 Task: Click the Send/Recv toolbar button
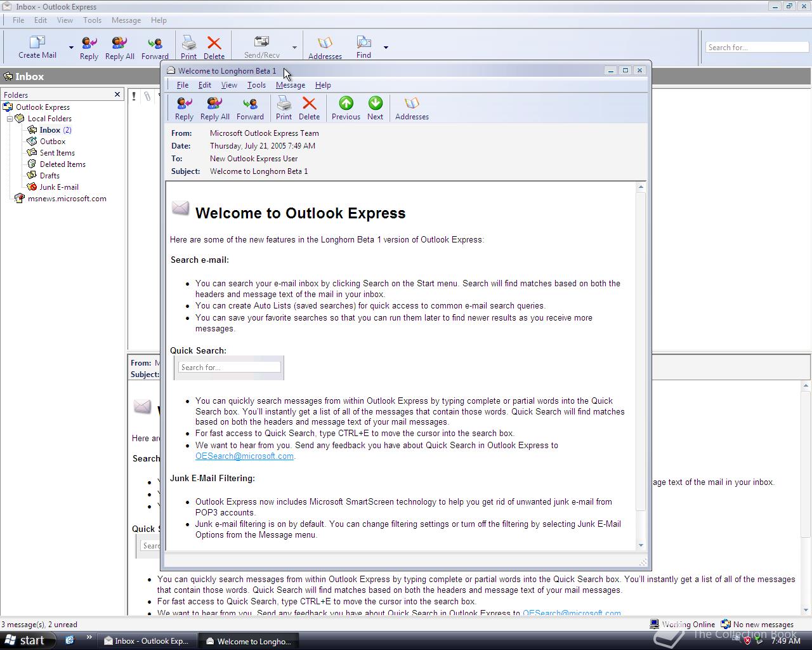click(x=261, y=48)
